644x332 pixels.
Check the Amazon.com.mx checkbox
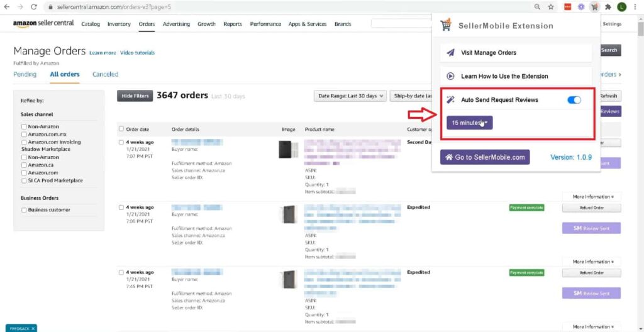24,135
